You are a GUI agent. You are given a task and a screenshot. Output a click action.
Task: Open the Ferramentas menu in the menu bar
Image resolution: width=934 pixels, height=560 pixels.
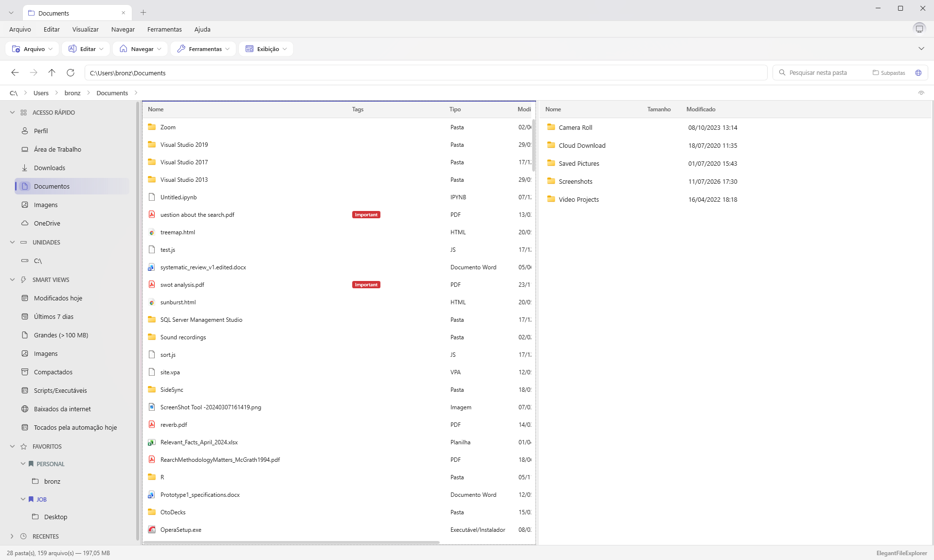164,29
